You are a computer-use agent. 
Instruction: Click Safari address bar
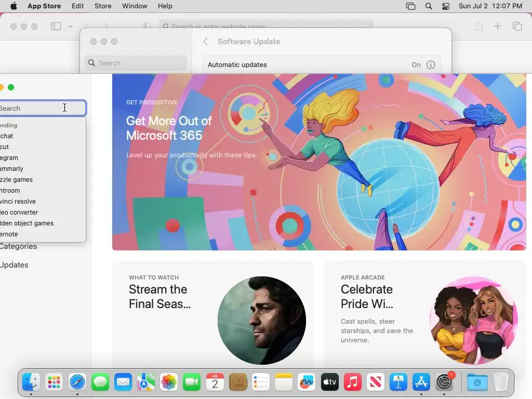(265, 26)
